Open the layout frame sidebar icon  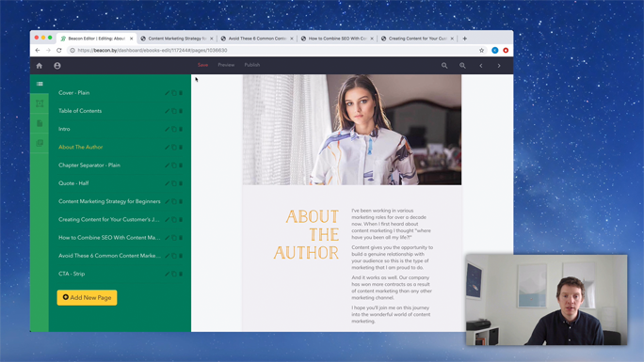[x=40, y=103]
